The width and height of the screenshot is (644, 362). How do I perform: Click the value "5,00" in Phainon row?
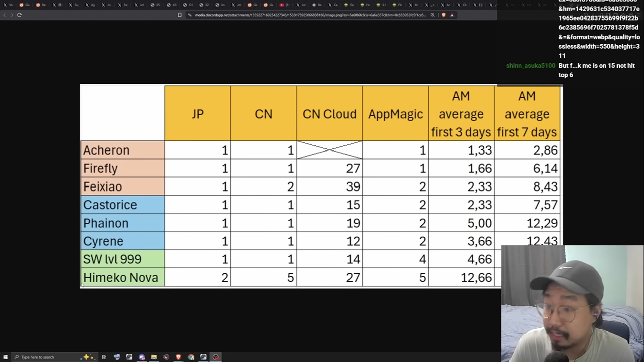click(480, 223)
